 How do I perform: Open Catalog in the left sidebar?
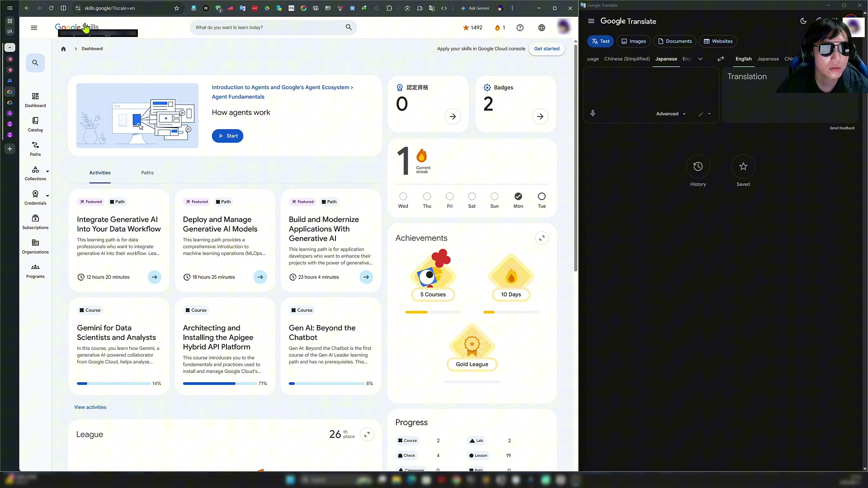[x=35, y=125]
